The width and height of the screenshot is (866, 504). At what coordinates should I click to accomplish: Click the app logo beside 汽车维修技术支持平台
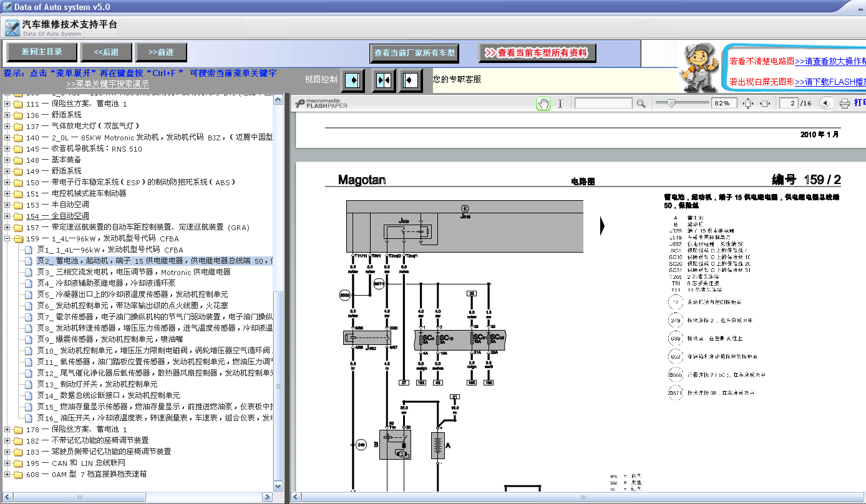click(x=12, y=28)
